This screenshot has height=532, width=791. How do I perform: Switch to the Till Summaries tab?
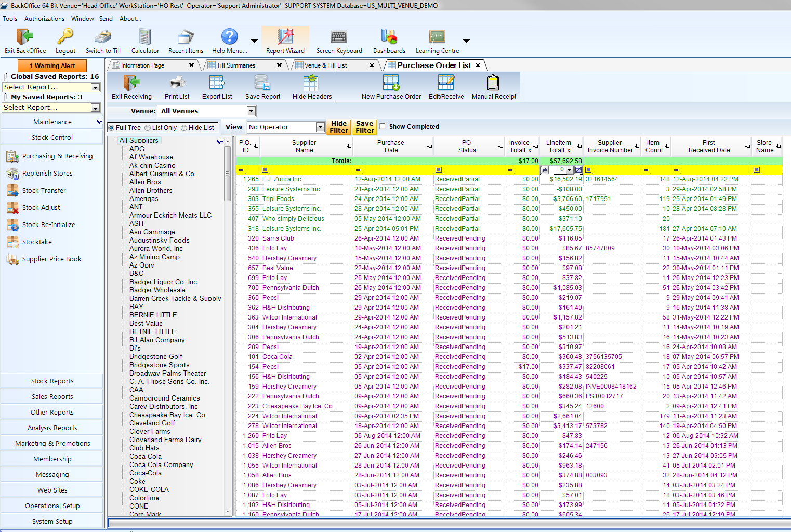point(236,65)
